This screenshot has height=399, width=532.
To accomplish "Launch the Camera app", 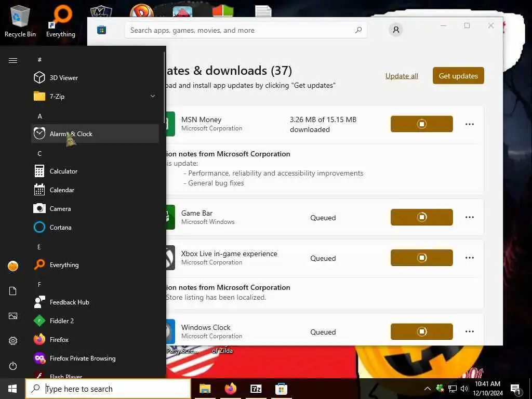I will (95, 208).
